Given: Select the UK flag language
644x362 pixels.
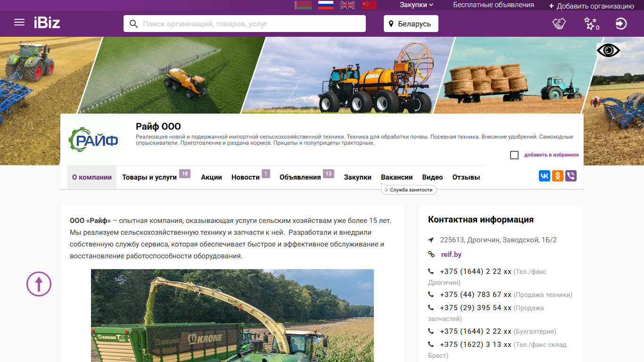Looking at the screenshot, I should (x=347, y=5).
